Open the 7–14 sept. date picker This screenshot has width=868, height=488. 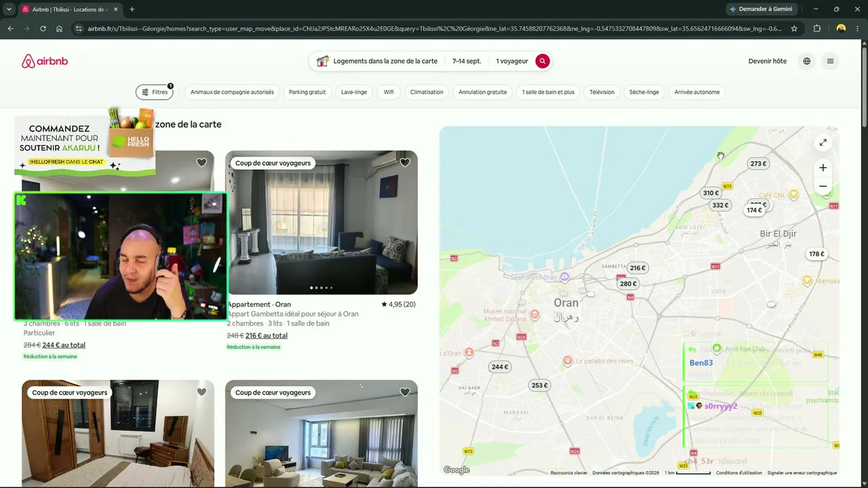point(467,61)
